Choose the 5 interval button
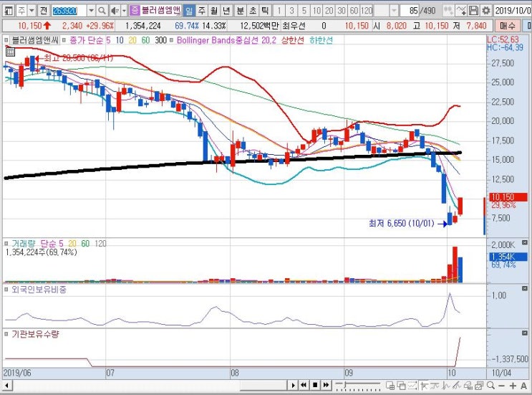 pyautogui.click(x=304, y=11)
